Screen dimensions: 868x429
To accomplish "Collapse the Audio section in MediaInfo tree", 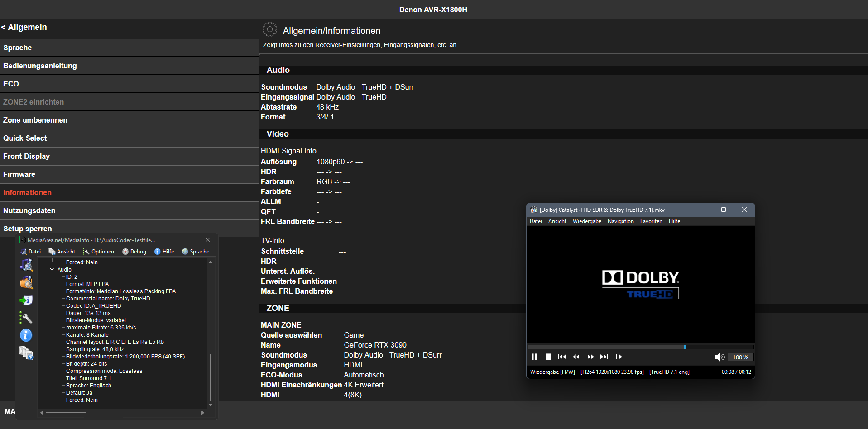I will coord(52,269).
